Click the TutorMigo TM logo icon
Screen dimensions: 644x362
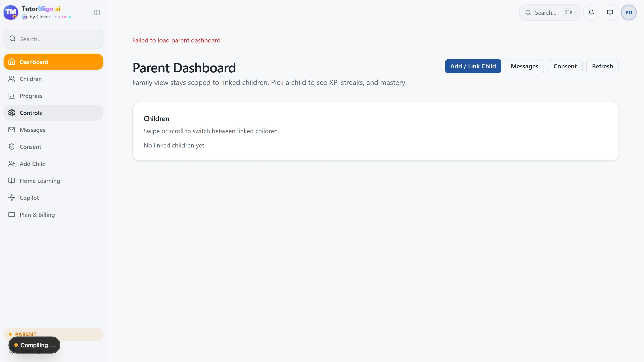pyautogui.click(x=11, y=12)
